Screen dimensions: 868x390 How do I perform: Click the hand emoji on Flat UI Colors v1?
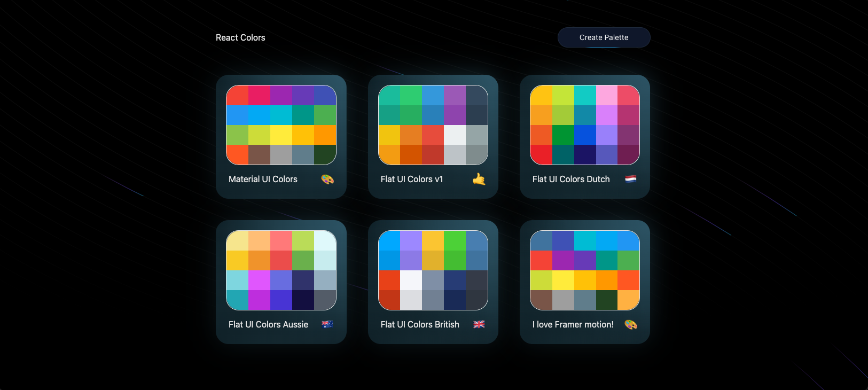pos(479,179)
